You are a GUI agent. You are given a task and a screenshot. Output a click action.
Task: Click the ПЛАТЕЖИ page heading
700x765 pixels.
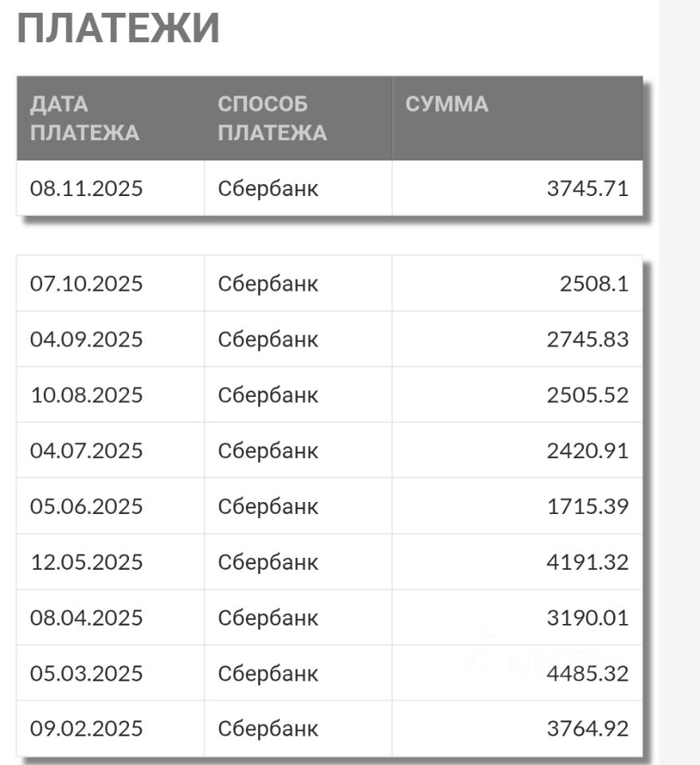(118, 29)
